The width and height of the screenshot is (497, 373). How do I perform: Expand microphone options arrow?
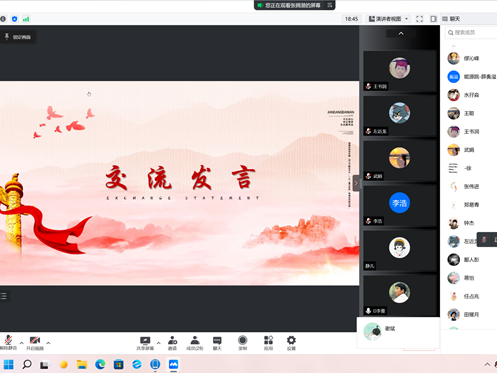click(x=22, y=343)
